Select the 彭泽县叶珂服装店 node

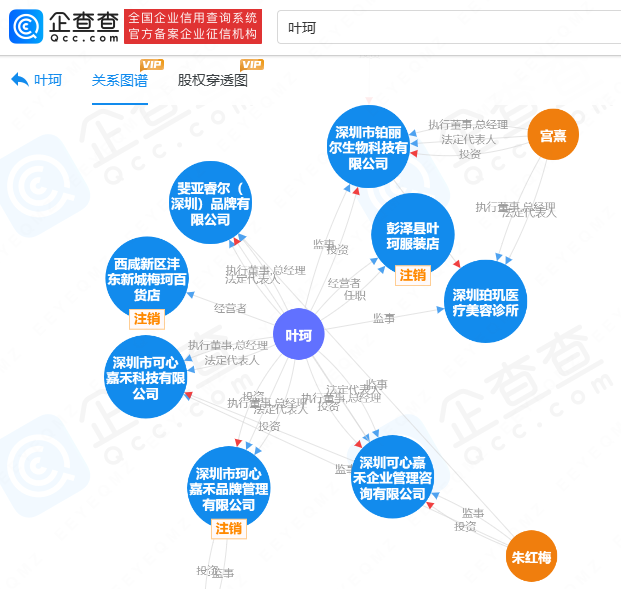(413, 235)
